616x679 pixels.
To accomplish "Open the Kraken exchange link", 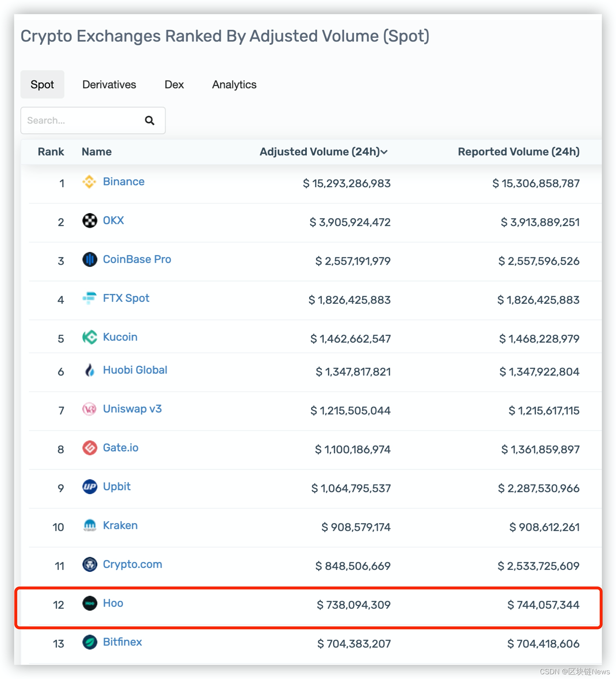I will click(120, 526).
